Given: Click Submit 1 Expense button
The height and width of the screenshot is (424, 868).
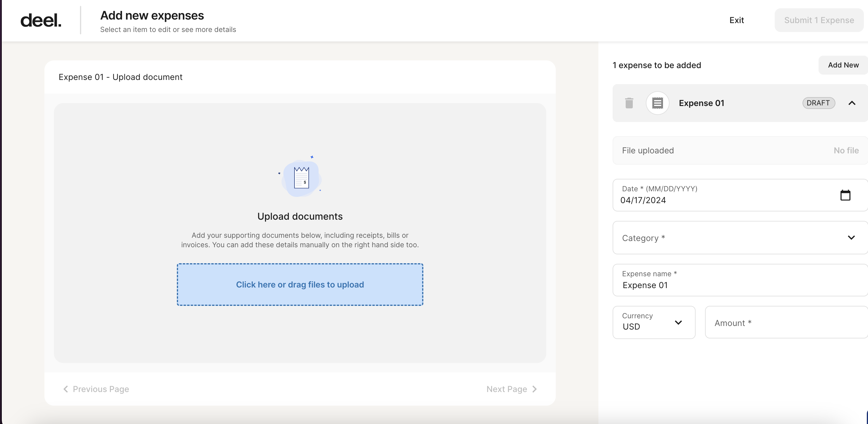Looking at the screenshot, I should tap(819, 20).
